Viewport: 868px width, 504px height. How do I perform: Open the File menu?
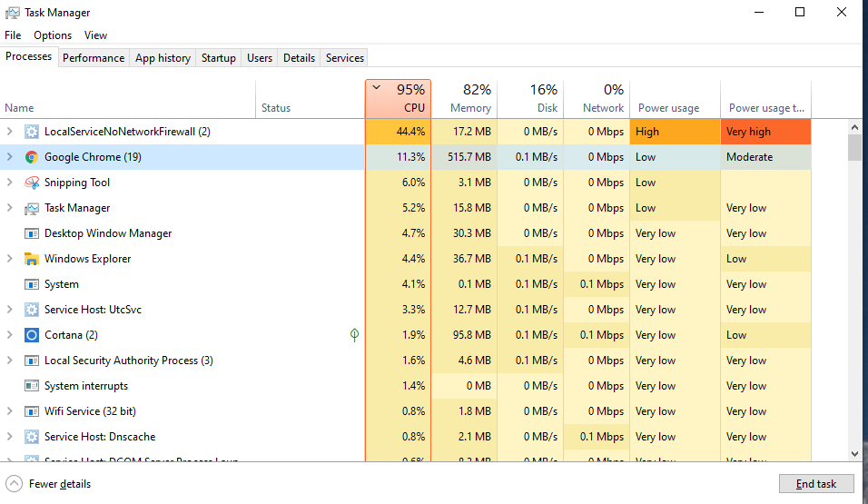click(13, 35)
